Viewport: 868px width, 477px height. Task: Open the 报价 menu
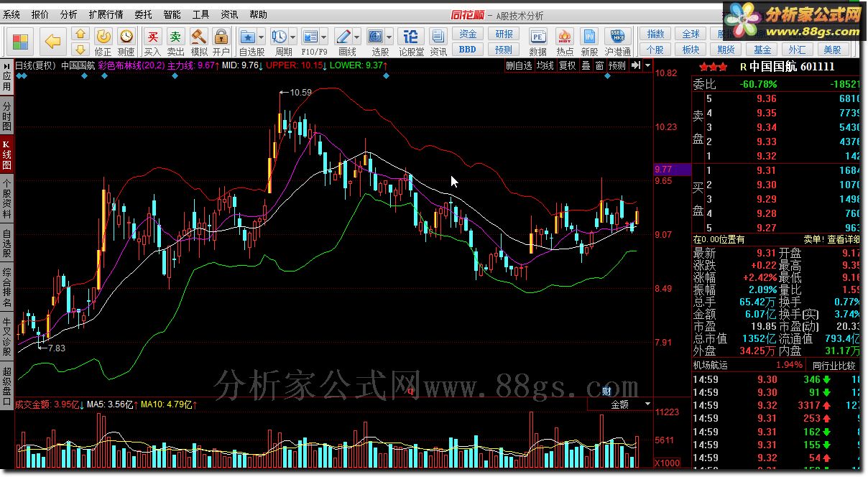pyautogui.click(x=40, y=14)
